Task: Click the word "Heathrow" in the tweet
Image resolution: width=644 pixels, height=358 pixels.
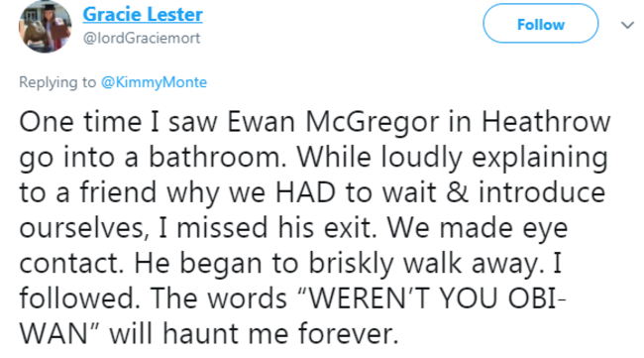Action: [546, 122]
